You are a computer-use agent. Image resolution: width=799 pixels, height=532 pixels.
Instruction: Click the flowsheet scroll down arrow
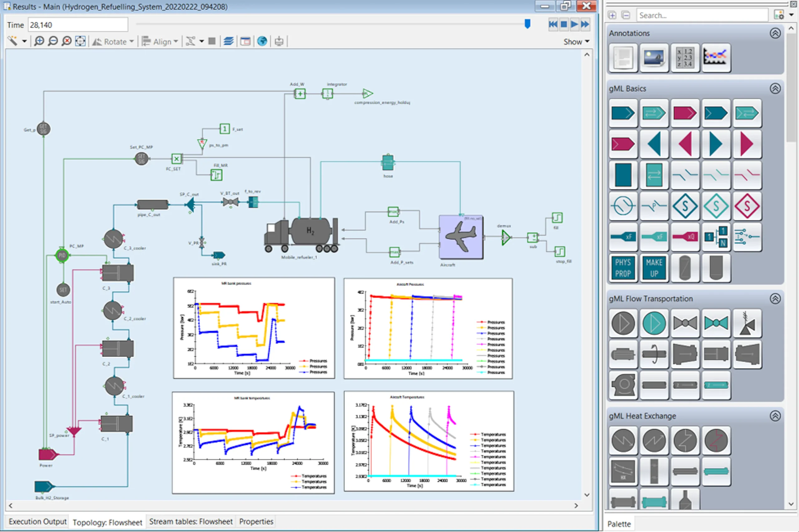pyautogui.click(x=587, y=495)
